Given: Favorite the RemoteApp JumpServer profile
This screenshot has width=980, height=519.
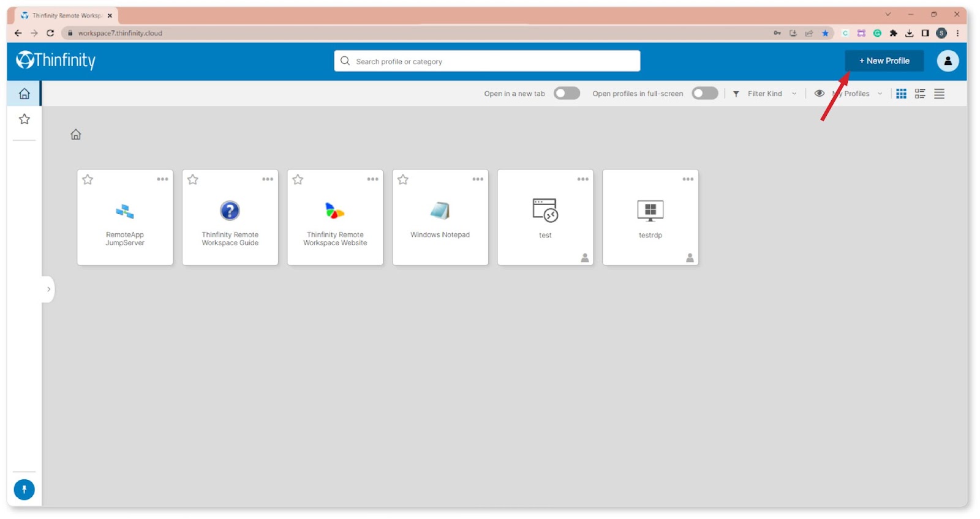Looking at the screenshot, I should tap(88, 179).
